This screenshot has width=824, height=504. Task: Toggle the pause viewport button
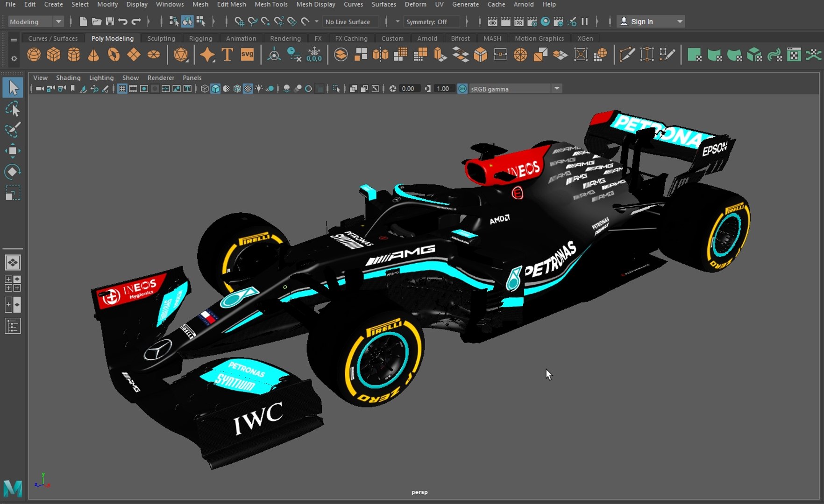click(584, 21)
